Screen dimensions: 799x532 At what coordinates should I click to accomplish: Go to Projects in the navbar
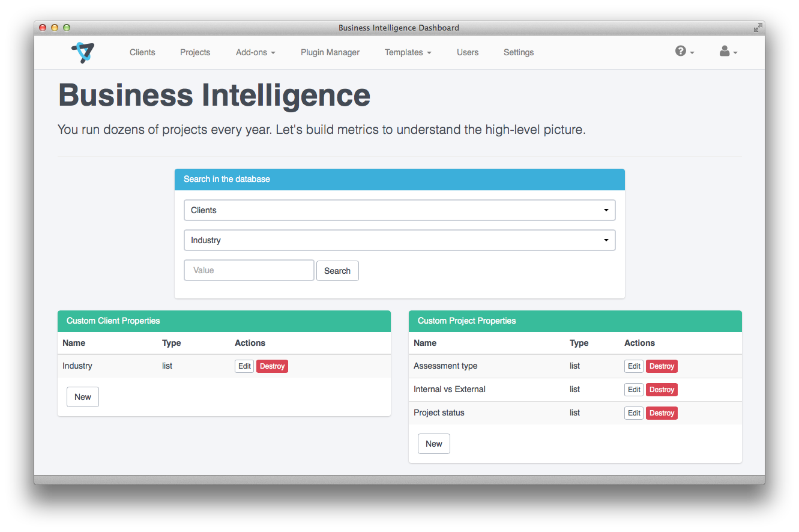coord(195,52)
